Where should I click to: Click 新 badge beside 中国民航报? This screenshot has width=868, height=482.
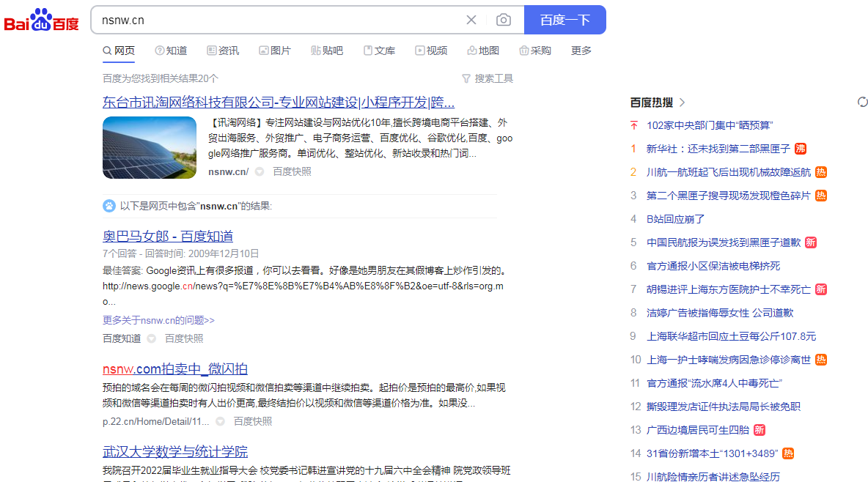click(x=810, y=242)
